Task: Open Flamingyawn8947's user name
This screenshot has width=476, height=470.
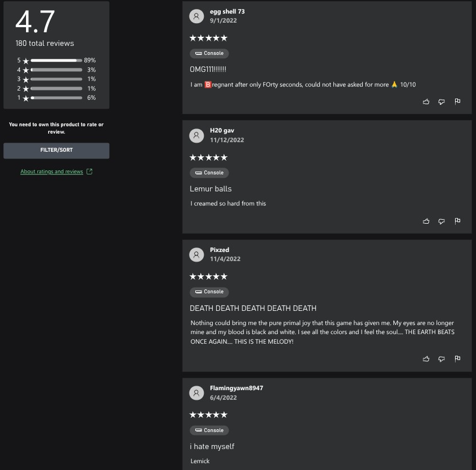Action: pyautogui.click(x=237, y=388)
